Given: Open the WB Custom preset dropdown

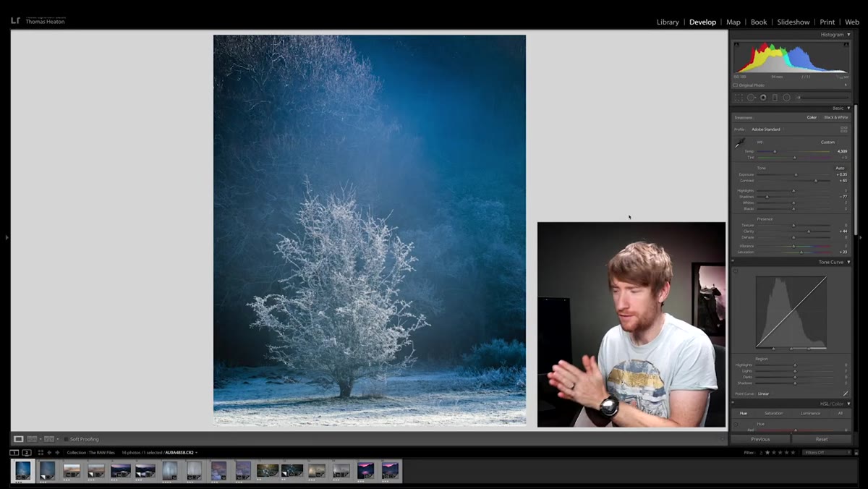Looking at the screenshot, I should click(829, 142).
